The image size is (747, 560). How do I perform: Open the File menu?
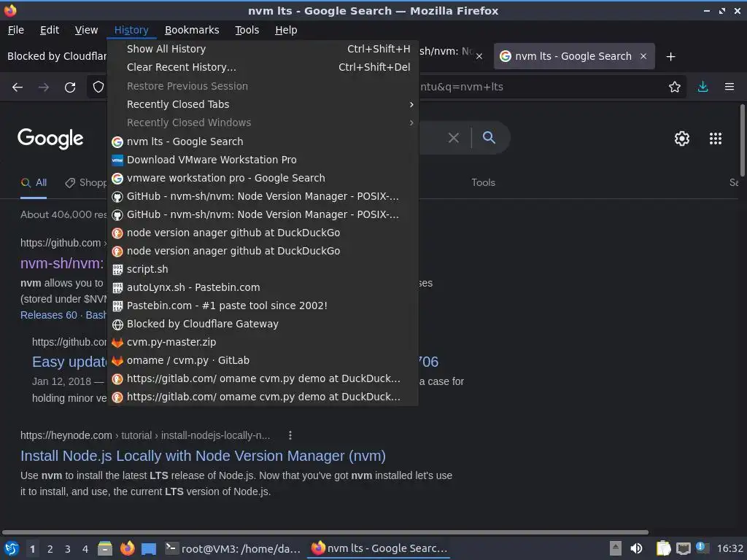pyautogui.click(x=16, y=30)
